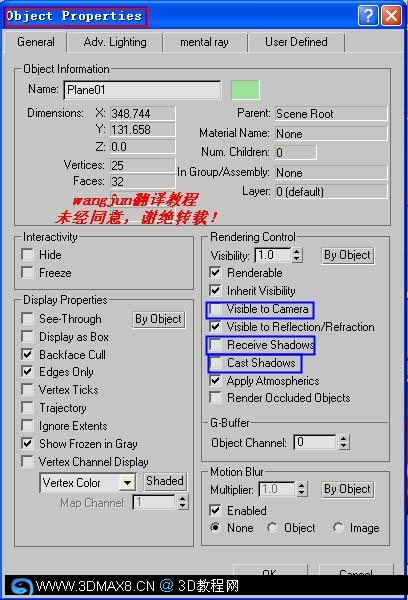Uncheck Show Frozen in Gray
Image resolution: width=408 pixels, height=600 pixels.
pos(28,443)
